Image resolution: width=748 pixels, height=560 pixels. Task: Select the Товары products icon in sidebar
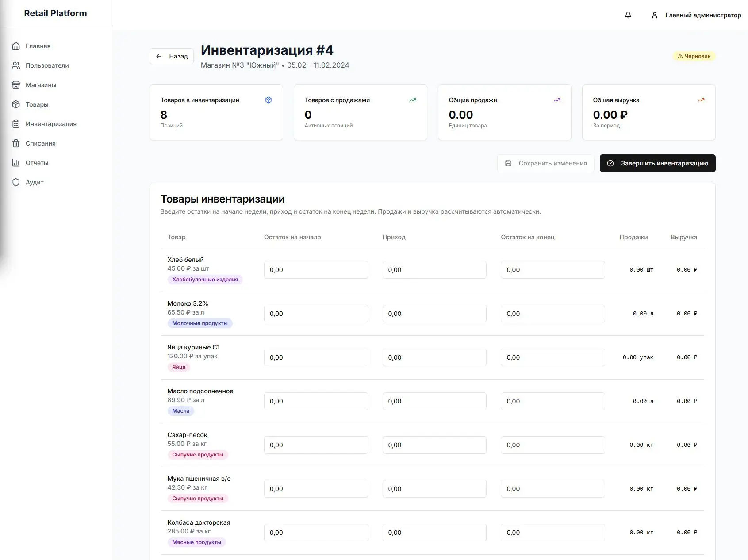[x=16, y=104]
